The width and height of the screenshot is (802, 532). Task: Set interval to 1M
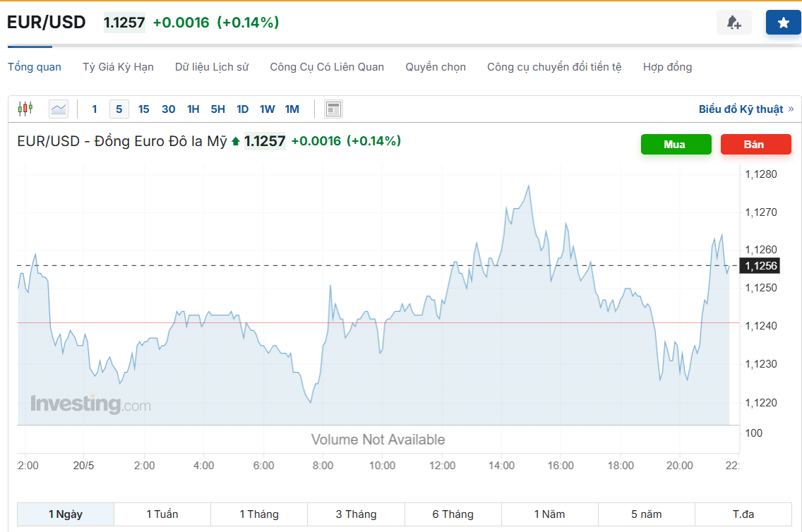pyautogui.click(x=292, y=109)
